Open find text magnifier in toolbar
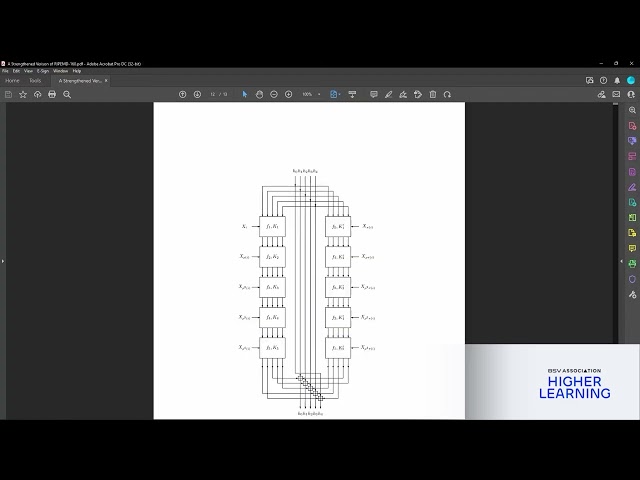This screenshot has width=640, height=480. click(x=67, y=95)
